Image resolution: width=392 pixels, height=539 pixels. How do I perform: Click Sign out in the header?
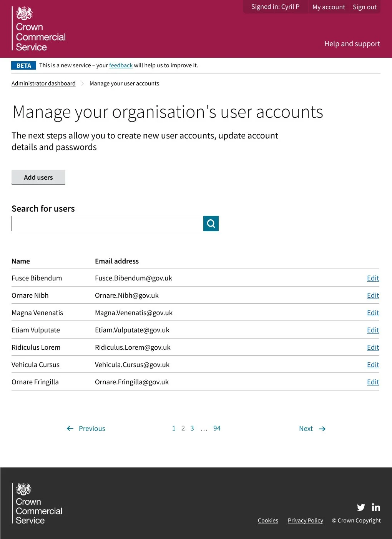coord(364,7)
